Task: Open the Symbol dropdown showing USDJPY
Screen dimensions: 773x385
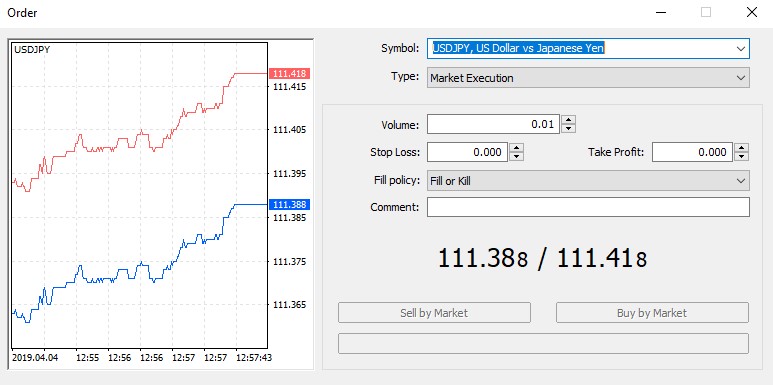Action: 588,49
